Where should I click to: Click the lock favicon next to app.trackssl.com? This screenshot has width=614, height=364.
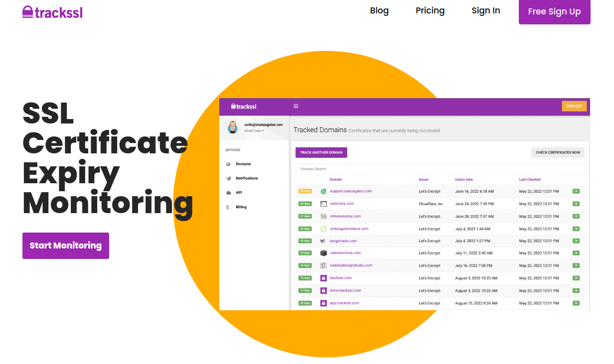click(x=323, y=303)
